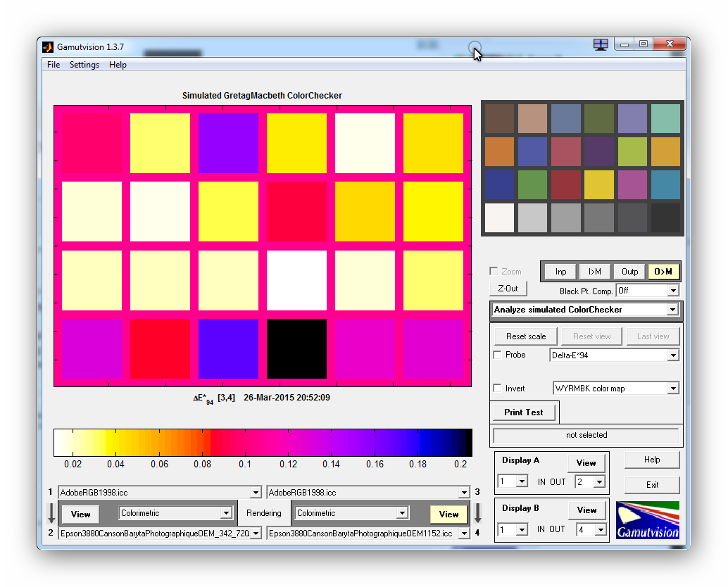Open the File menu
Viewport: 728px width, 587px height.
54,65
